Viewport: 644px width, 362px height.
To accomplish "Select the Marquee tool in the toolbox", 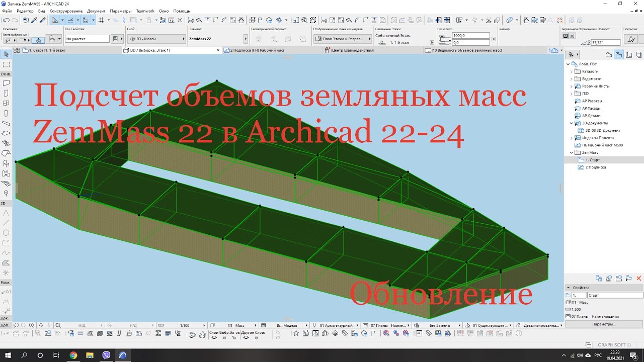I will tap(6, 64).
